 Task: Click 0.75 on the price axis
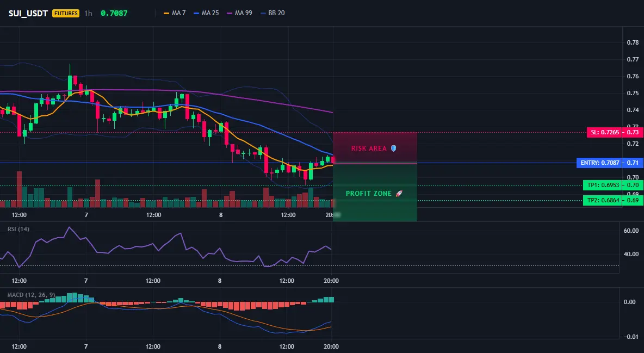(633, 93)
